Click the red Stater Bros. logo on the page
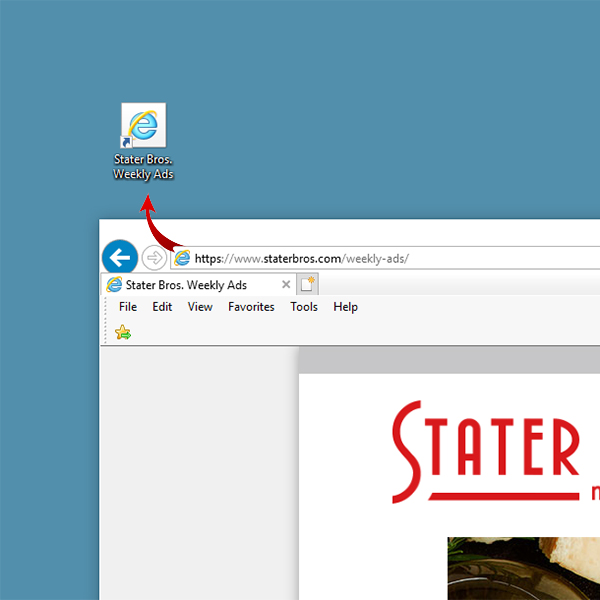600x600 pixels. coord(496,452)
